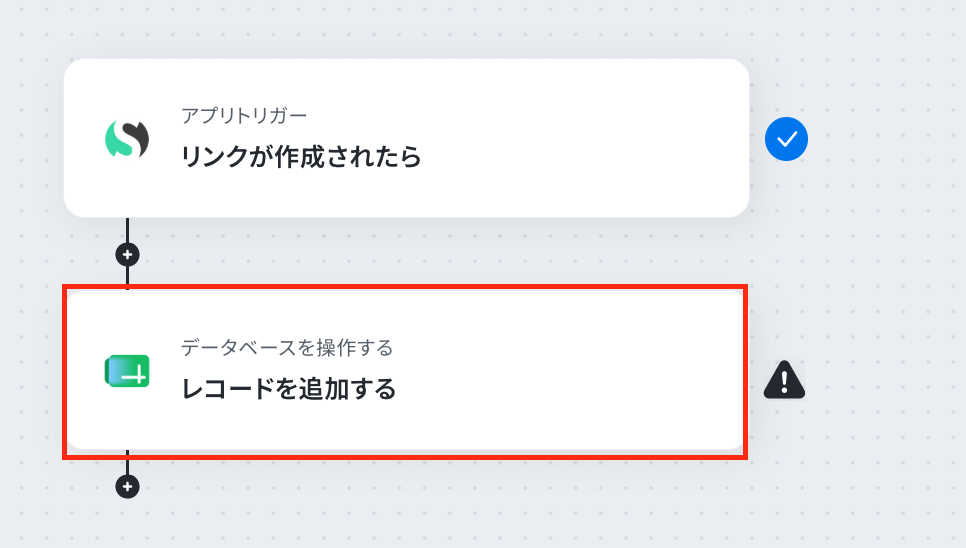Open the リンクが作成されたら trigger title
Screen dimensions: 966x548
tap(301, 157)
